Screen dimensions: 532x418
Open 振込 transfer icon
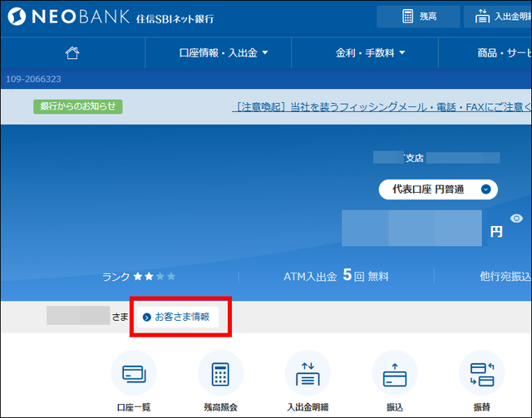[395, 373]
